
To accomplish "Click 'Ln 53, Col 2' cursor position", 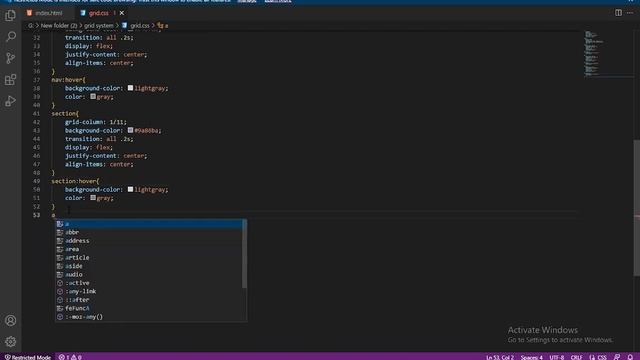I will tap(500, 357).
